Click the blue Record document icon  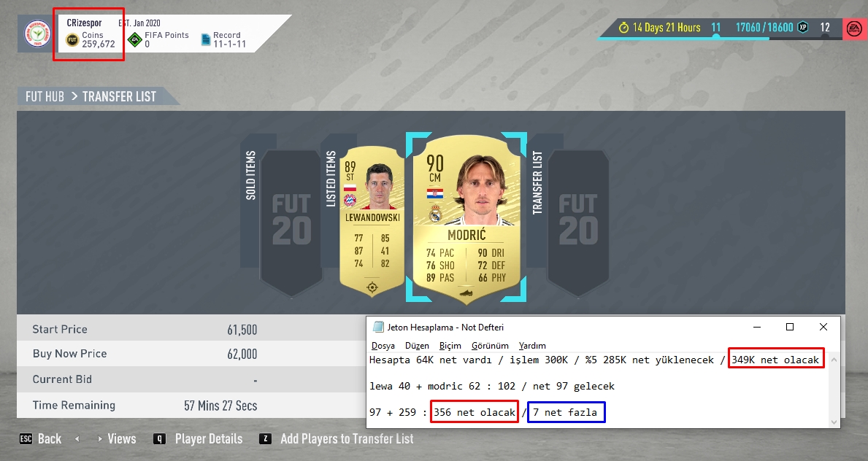coord(206,39)
